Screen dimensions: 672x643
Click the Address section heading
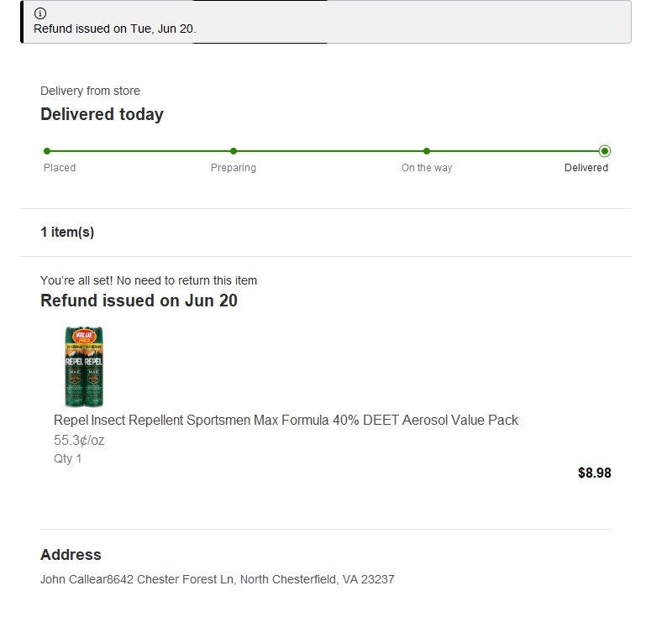(x=71, y=554)
